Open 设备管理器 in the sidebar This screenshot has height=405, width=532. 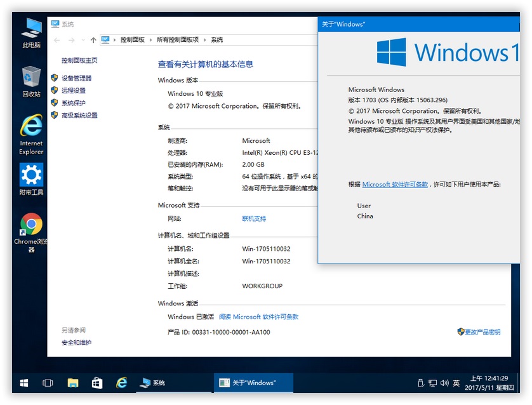pyautogui.click(x=76, y=78)
